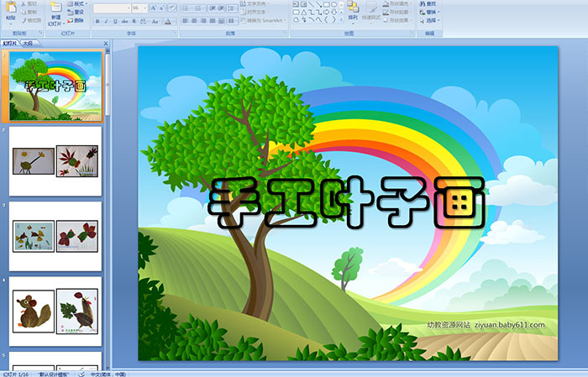
Task: Click the Increase Font Size icon
Action: (154, 8)
